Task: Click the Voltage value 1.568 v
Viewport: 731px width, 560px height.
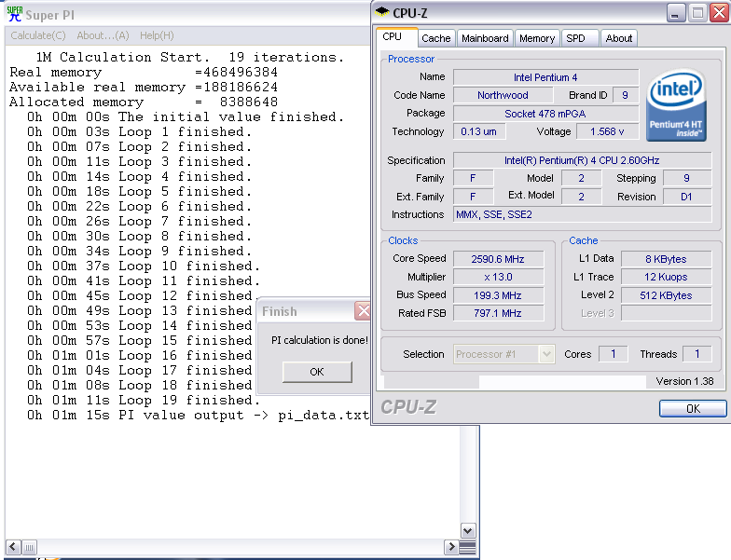Action: pos(607,131)
